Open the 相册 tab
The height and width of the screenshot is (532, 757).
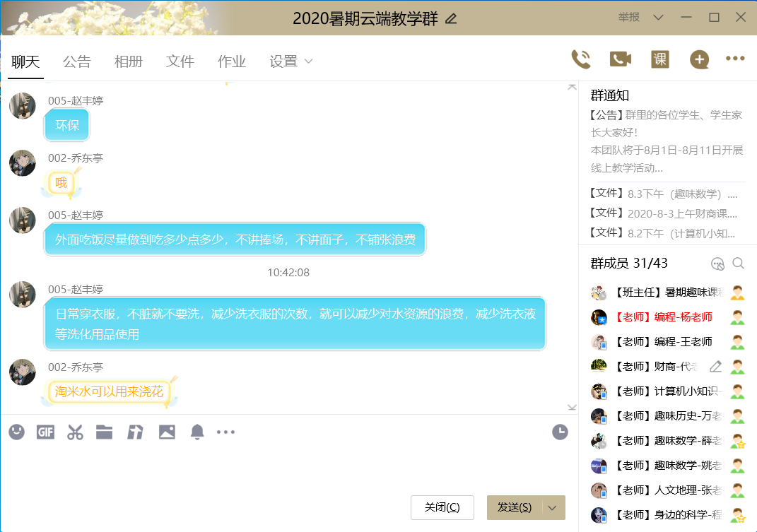pos(129,61)
